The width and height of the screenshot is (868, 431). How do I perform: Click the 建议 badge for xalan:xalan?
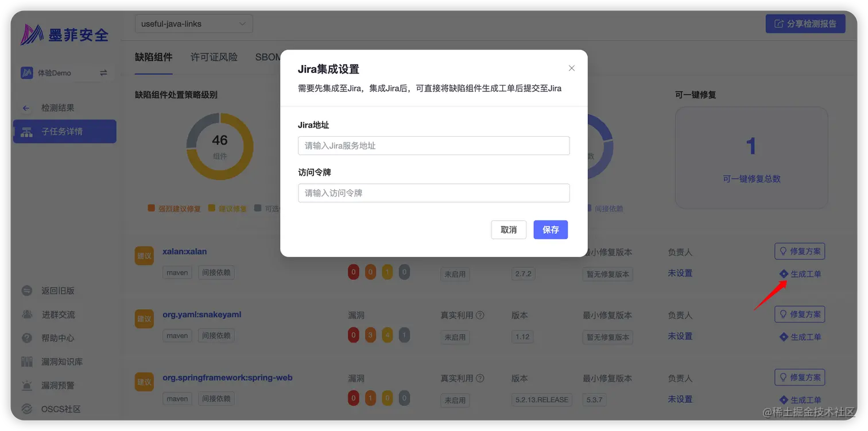tap(144, 256)
